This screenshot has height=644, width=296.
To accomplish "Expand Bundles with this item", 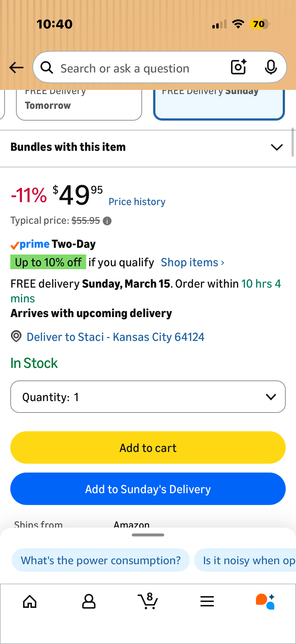I will tap(148, 147).
